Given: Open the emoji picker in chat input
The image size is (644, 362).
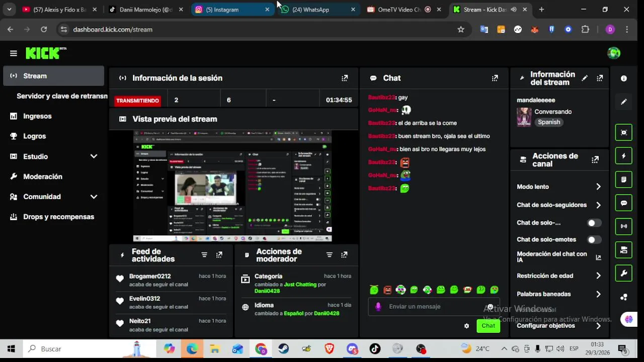Looking at the screenshot, I should click(490, 307).
